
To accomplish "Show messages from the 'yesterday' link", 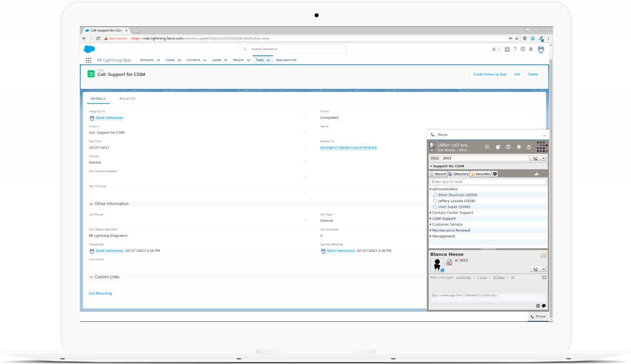I will [x=464, y=277].
